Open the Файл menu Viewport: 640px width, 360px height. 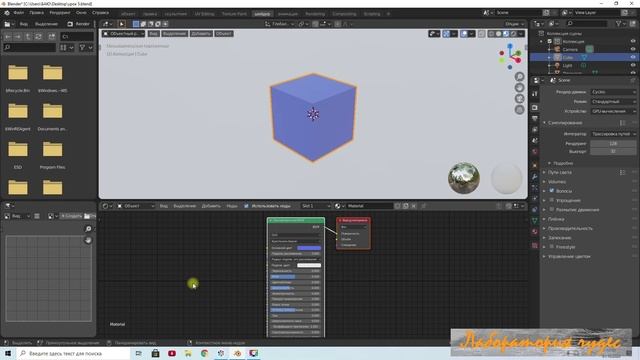19,13
